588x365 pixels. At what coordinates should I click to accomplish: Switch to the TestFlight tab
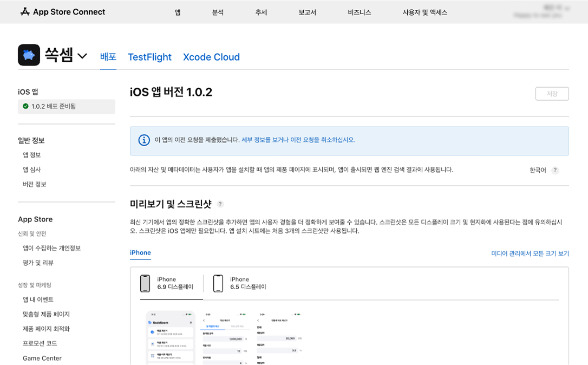(149, 57)
